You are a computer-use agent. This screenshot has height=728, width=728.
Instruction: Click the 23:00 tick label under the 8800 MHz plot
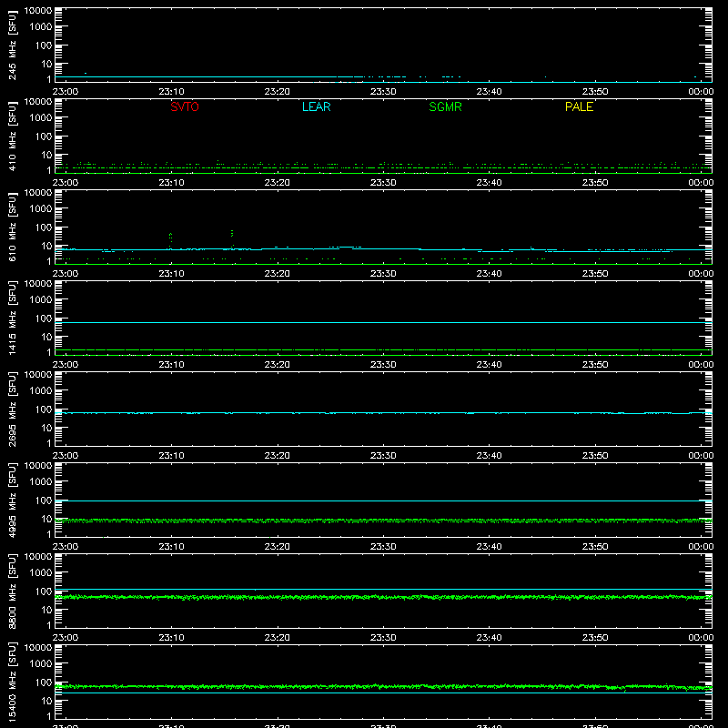[x=65, y=638]
